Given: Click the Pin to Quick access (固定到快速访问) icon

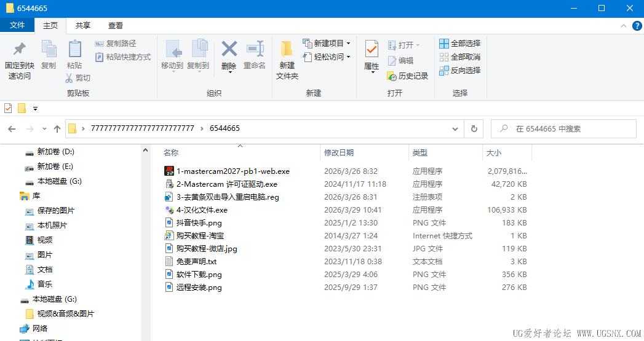Looking at the screenshot, I should click(19, 49).
